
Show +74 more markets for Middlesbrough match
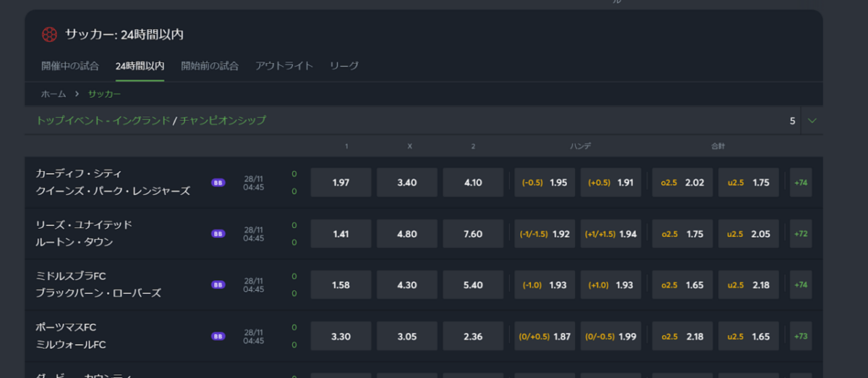coord(801,285)
